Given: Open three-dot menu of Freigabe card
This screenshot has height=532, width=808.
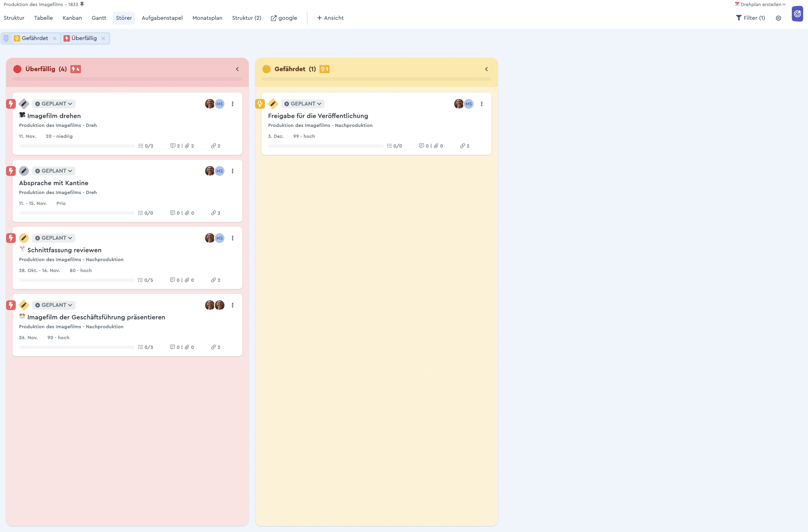Looking at the screenshot, I should pyautogui.click(x=482, y=104).
